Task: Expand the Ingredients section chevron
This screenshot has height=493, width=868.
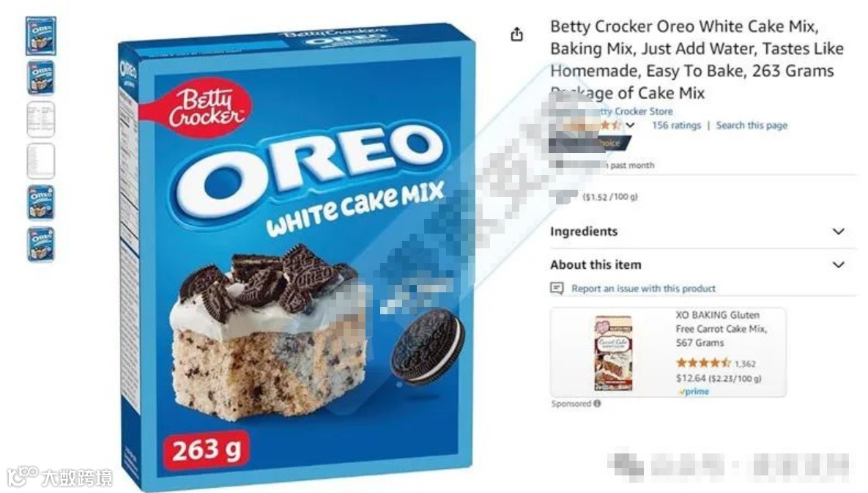Action: [x=839, y=231]
